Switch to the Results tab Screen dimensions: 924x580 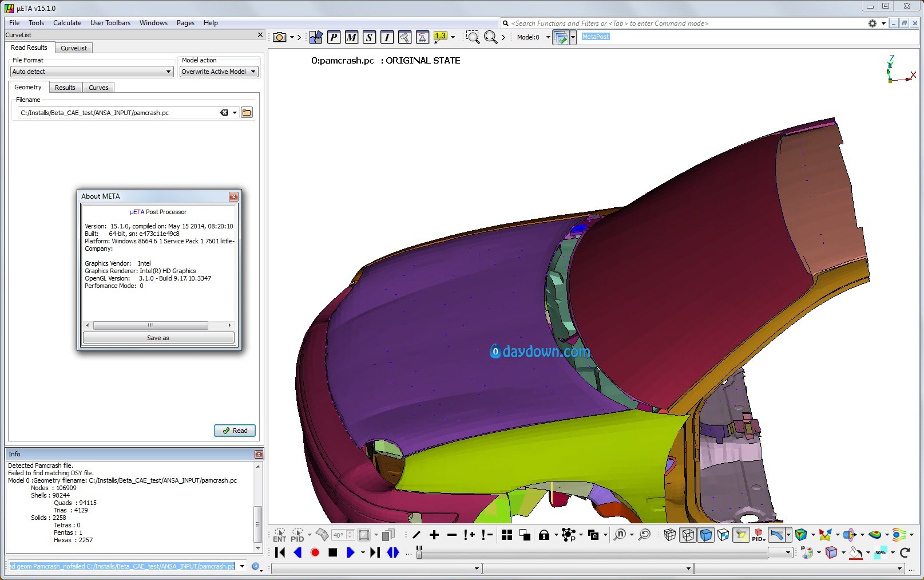point(65,88)
